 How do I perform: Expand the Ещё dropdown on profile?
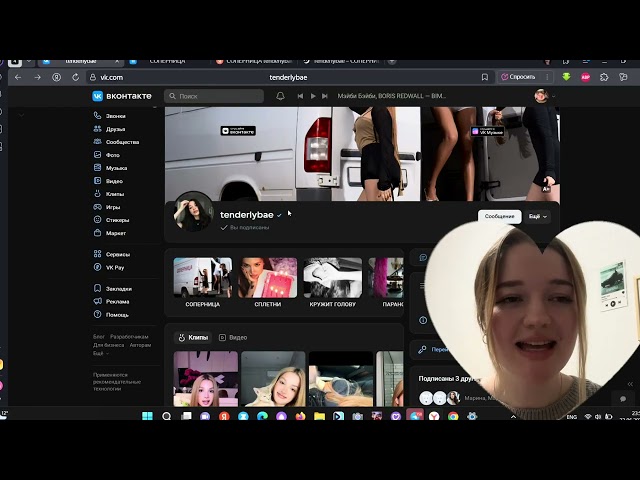[x=538, y=216]
